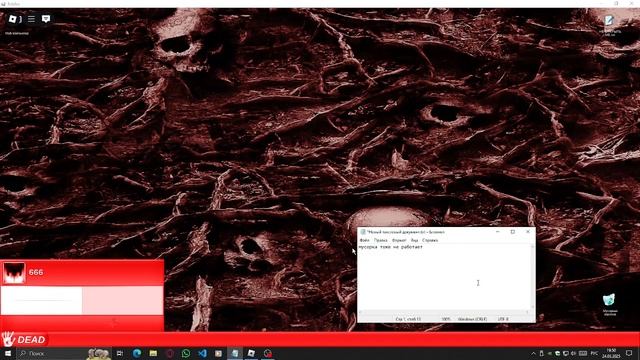Click the volume icon in system tray
This screenshot has width=640, height=360.
[573, 353]
